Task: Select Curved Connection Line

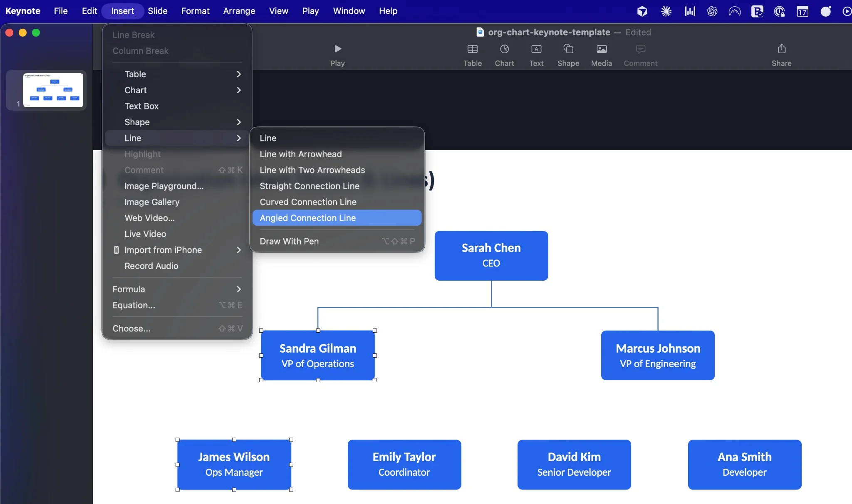Action: click(x=308, y=202)
